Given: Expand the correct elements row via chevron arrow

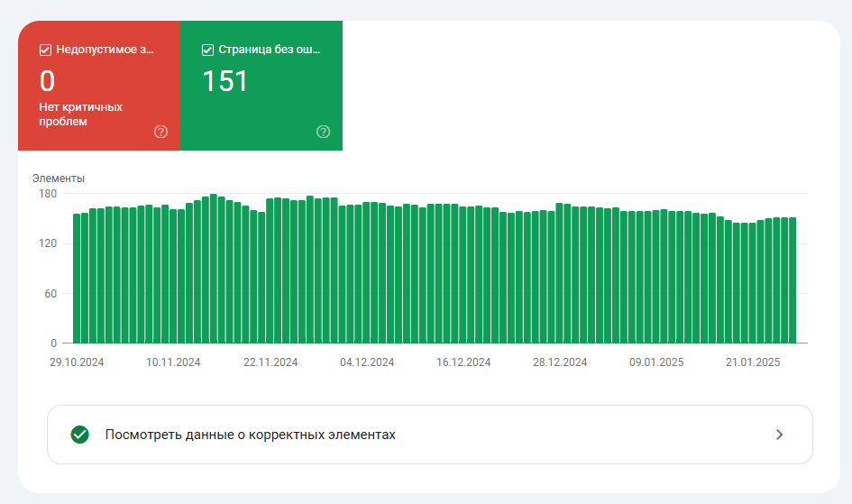Looking at the screenshot, I should point(779,435).
